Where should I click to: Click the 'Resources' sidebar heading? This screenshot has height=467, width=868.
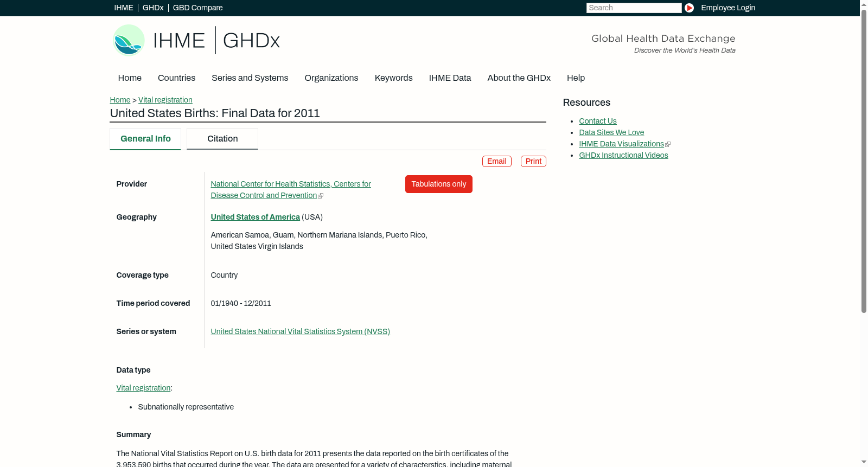[x=586, y=103]
